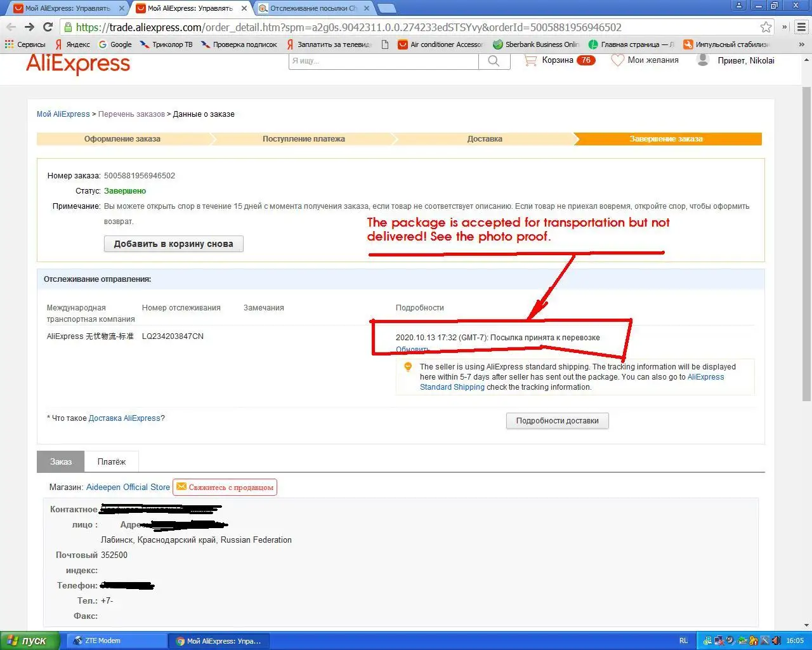
Task: Bookmark this page with the star icon
Action: point(766,27)
